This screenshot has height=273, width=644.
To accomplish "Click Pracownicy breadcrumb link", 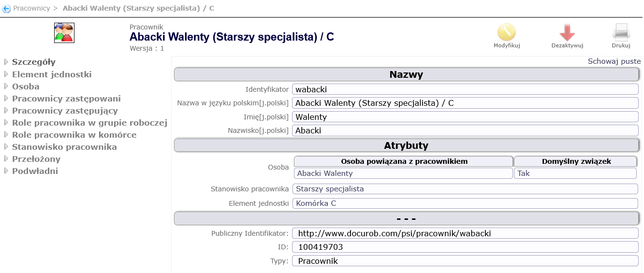I will click(x=31, y=9).
